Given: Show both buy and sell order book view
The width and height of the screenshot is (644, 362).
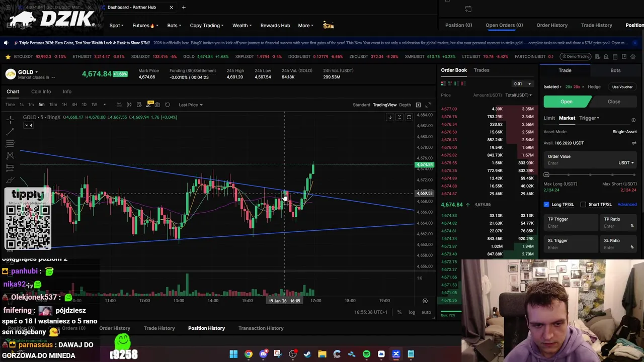Looking at the screenshot, I should pyautogui.click(x=443, y=83).
